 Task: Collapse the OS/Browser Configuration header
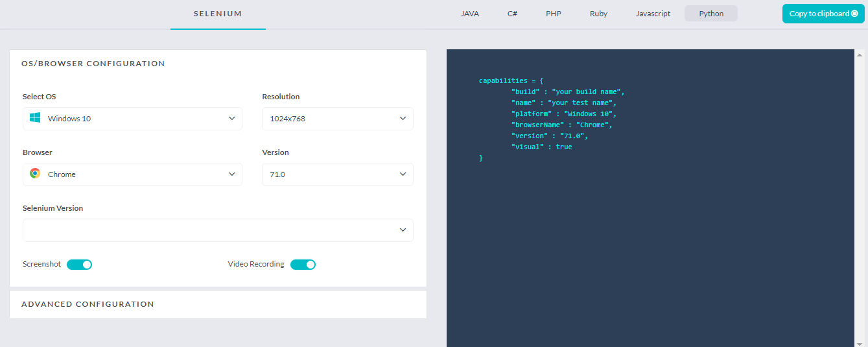218,64
